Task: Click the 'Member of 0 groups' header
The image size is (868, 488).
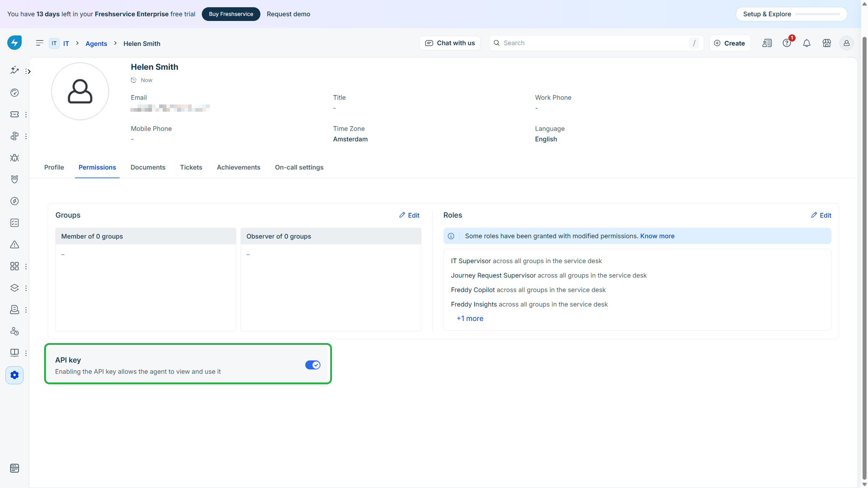Action: (145, 236)
